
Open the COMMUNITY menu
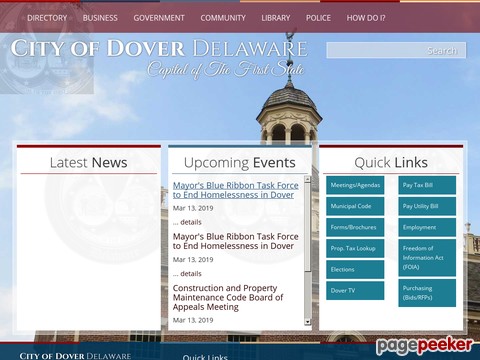tap(223, 18)
